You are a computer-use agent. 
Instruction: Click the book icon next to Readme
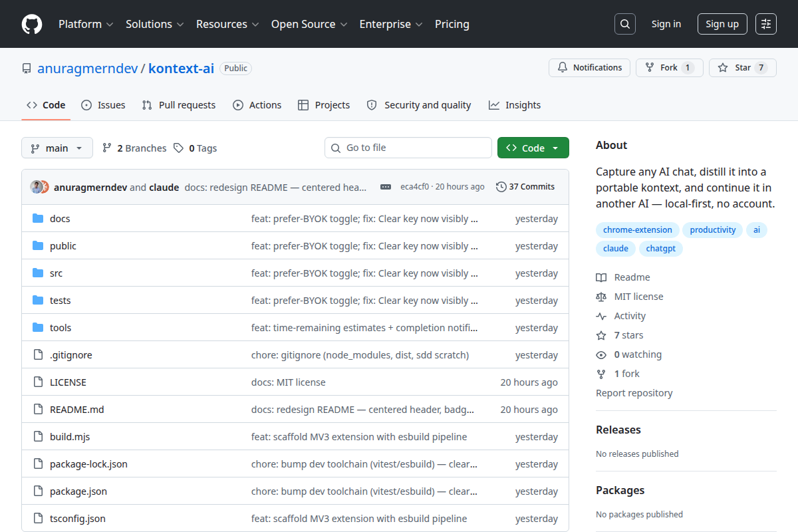pyautogui.click(x=601, y=277)
